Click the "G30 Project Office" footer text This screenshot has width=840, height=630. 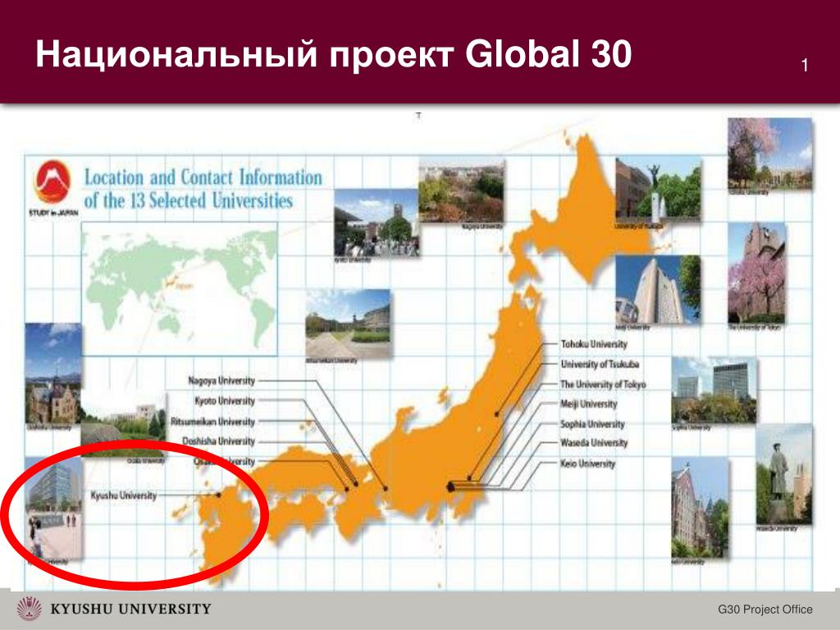click(x=765, y=609)
